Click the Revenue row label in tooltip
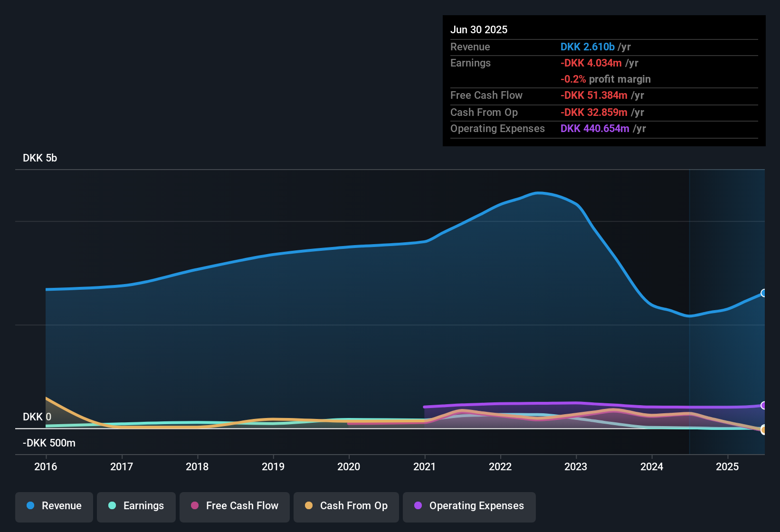The image size is (780, 532). [x=470, y=47]
